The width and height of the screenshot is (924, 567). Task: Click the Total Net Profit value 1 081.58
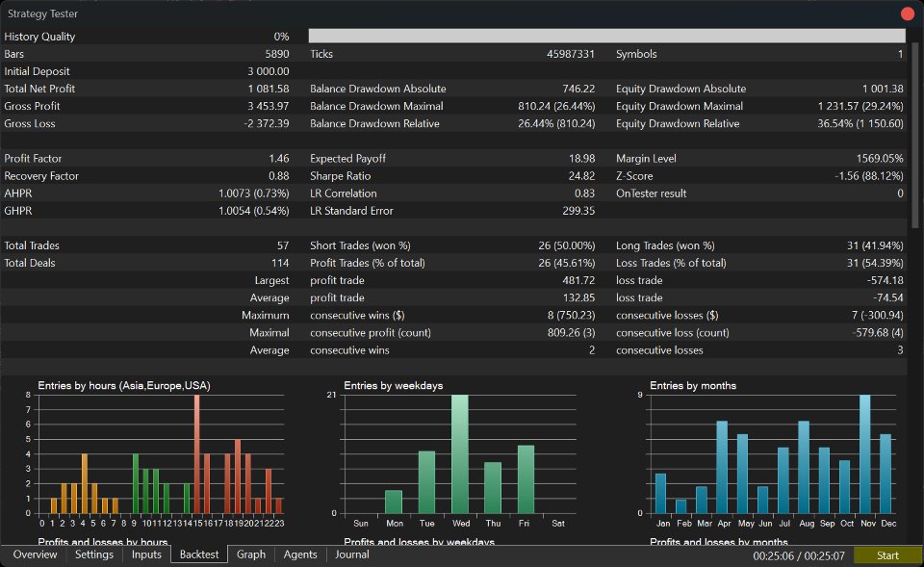point(269,89)
